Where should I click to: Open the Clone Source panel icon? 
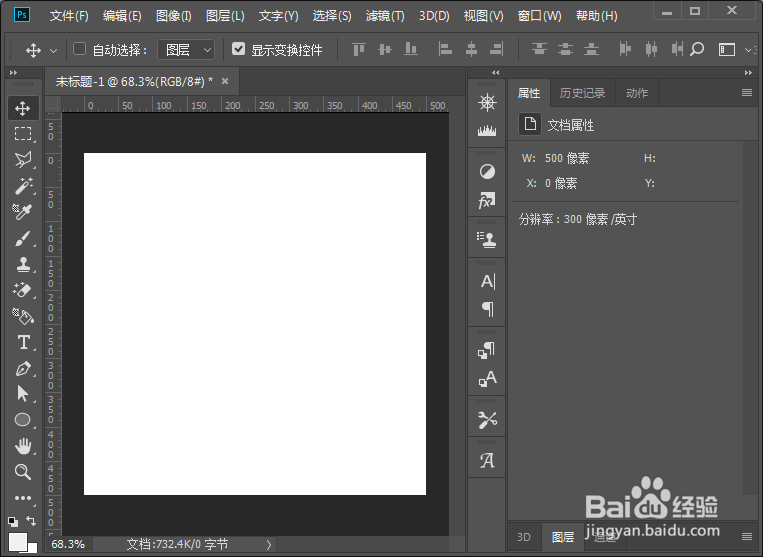tap(487, 240)
